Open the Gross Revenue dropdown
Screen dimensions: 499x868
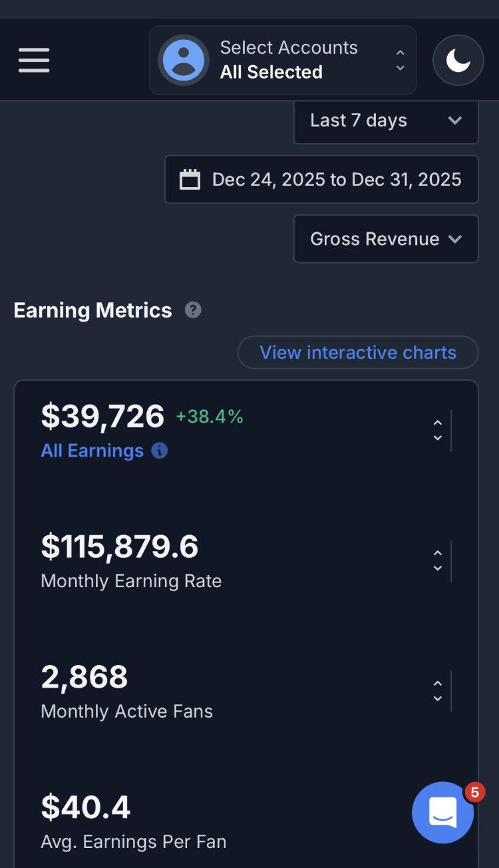(386, 239)
